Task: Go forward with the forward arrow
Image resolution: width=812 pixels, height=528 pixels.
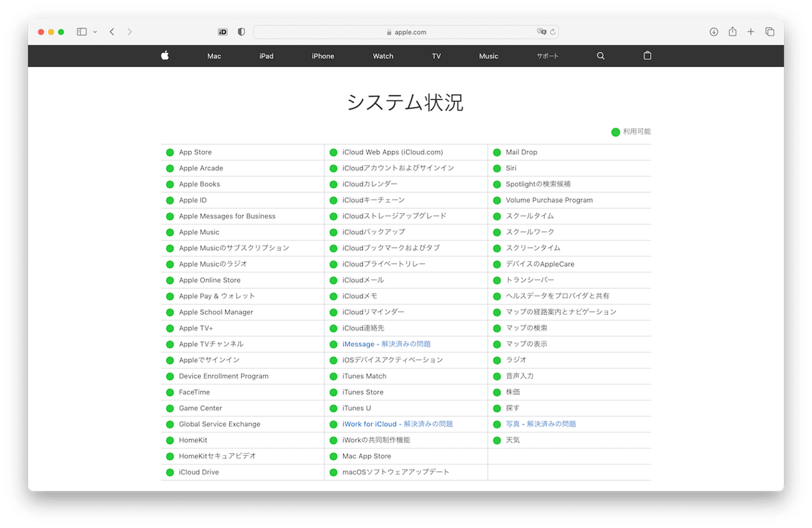Action: [130, 31]
